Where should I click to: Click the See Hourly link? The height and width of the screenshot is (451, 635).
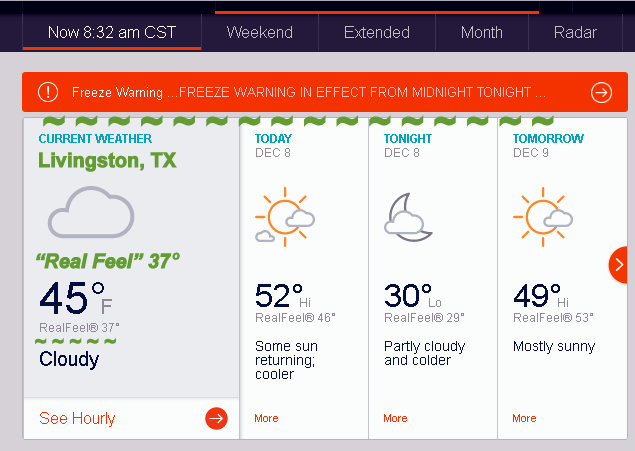(x=77, y=418)
